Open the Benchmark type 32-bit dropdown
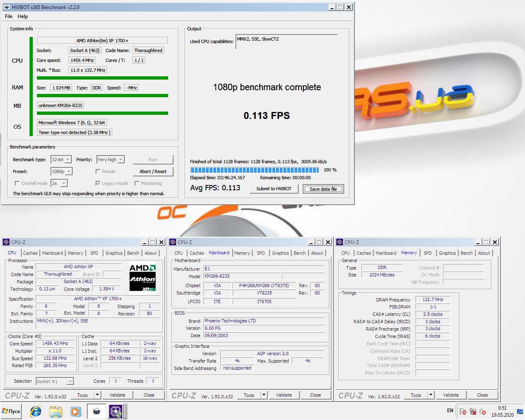The height and width of the screenshot is (420, 525). pyautogui.click(x=61, y=160)
